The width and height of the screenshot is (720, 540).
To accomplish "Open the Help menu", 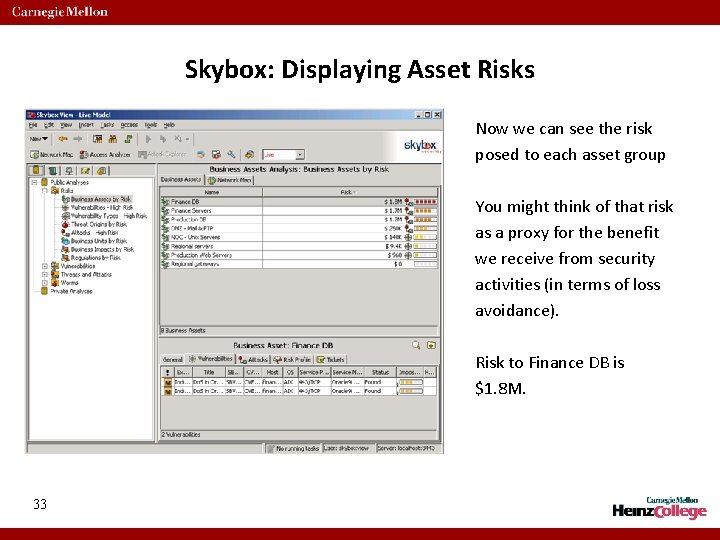I will tap(169, 125).
